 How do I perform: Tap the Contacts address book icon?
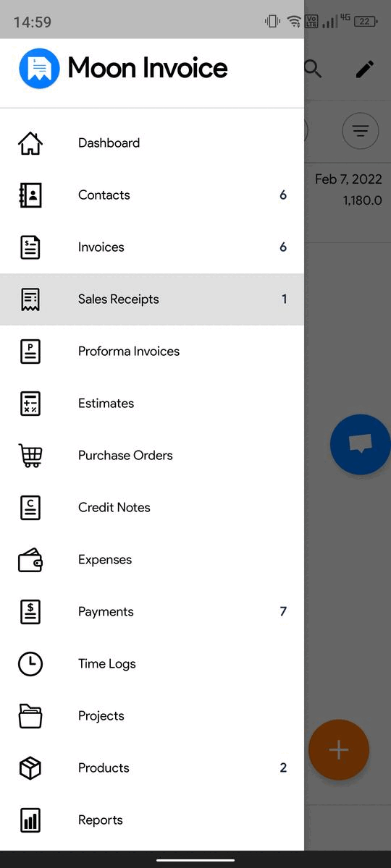click(x=30, y=195)
